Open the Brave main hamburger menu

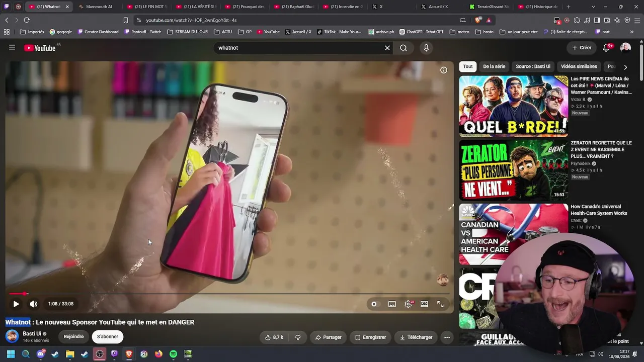tap(638, 20)
